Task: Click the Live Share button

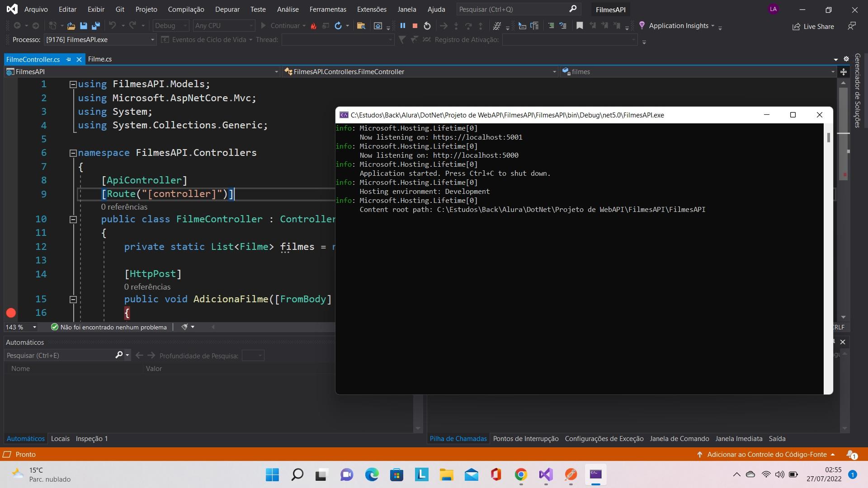Action: pos(813,27)
